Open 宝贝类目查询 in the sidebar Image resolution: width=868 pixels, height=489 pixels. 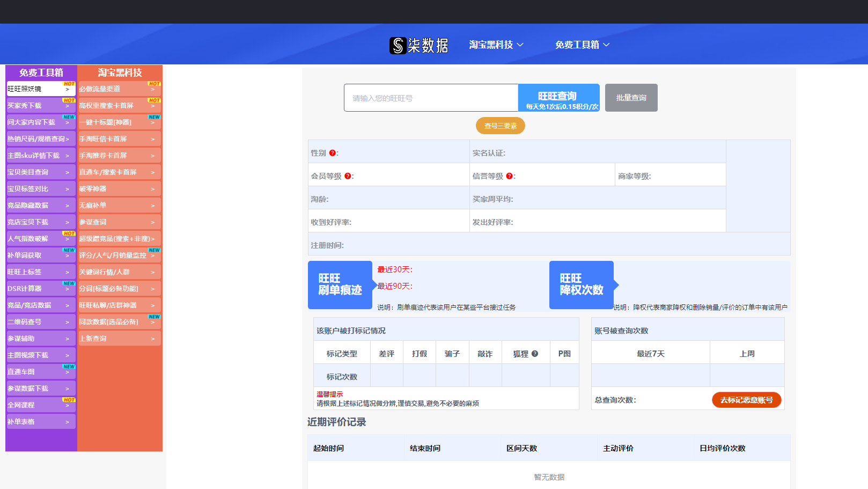41,172
